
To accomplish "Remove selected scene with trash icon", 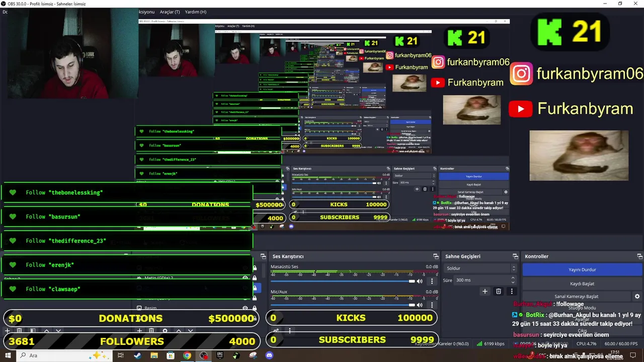I will pyautogui.click(x=19, y=331).
